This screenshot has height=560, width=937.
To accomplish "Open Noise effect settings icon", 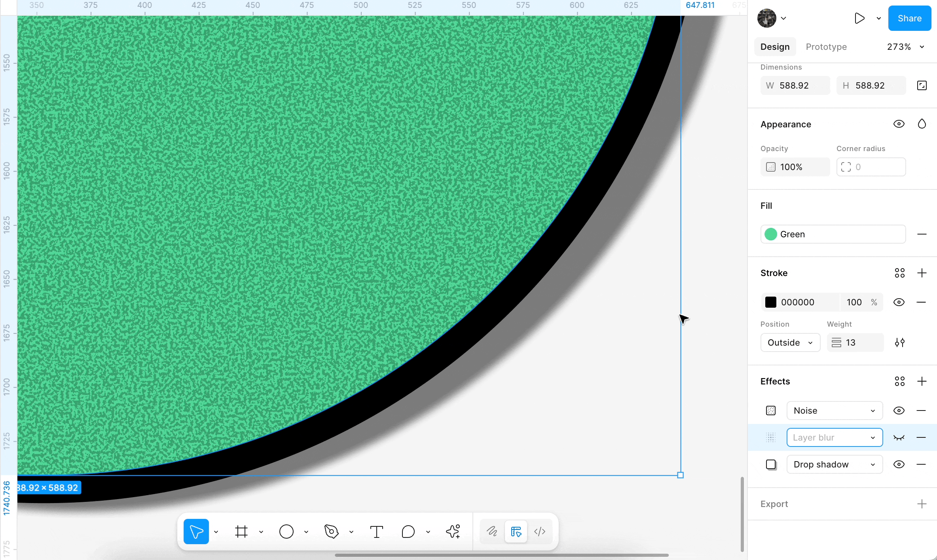I will pyautogui.click(x=770, y=411).
